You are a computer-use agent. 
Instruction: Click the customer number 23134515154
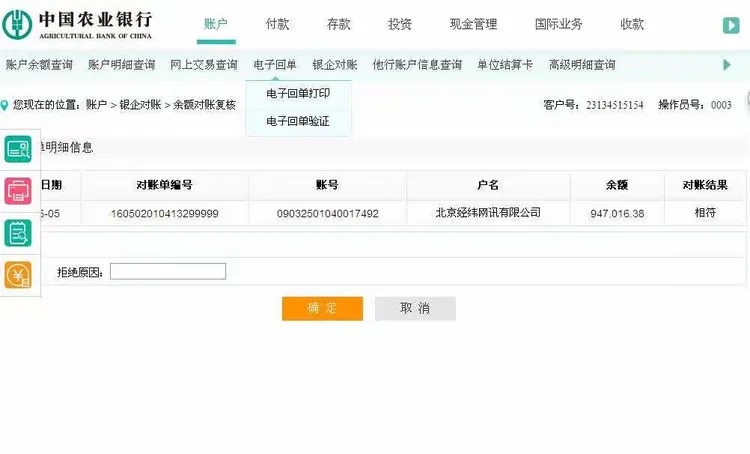615,105
